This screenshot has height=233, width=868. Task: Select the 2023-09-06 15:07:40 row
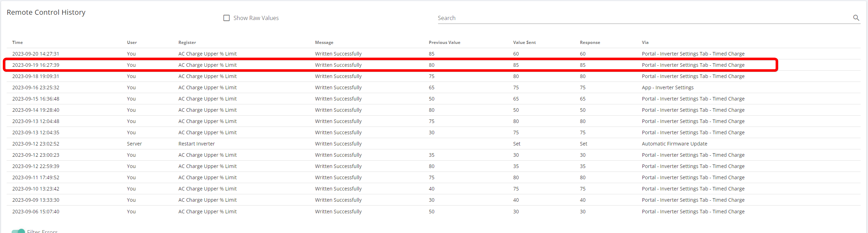click(x=433, y=212)
